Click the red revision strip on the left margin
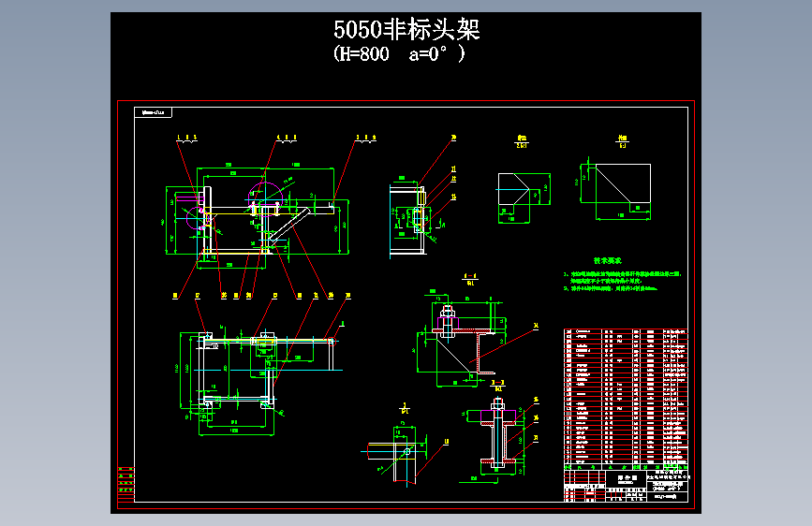The width and height of the screenshot is (812, 526). click(125, 484)
